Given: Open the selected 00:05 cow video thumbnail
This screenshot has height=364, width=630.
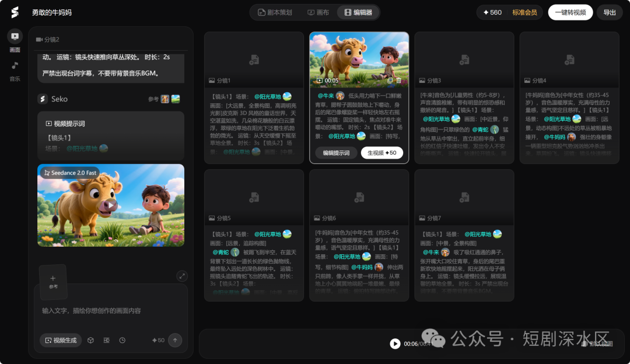Looking at the screenshot, I should [359, 60].
